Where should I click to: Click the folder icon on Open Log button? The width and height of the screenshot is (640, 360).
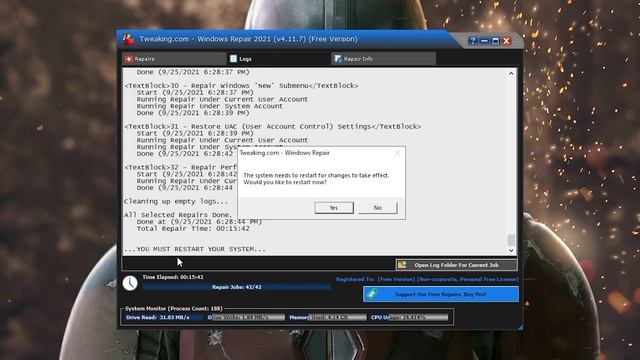pos(402,265)
